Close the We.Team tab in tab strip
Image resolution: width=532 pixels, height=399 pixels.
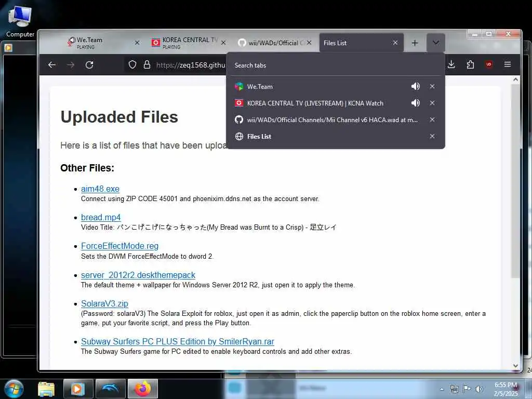137,43
